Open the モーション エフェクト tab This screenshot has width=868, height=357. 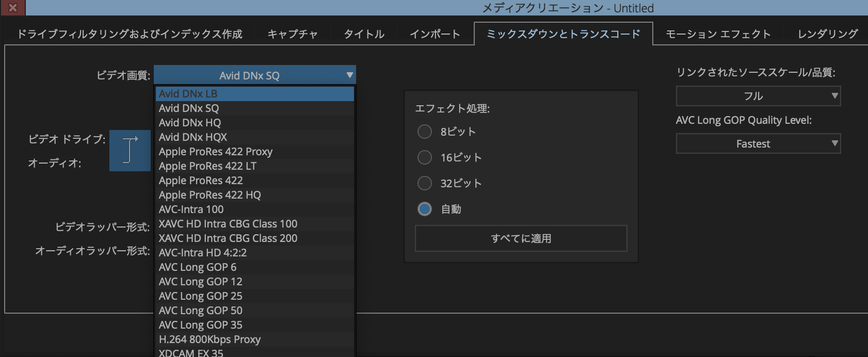[718, 34]
